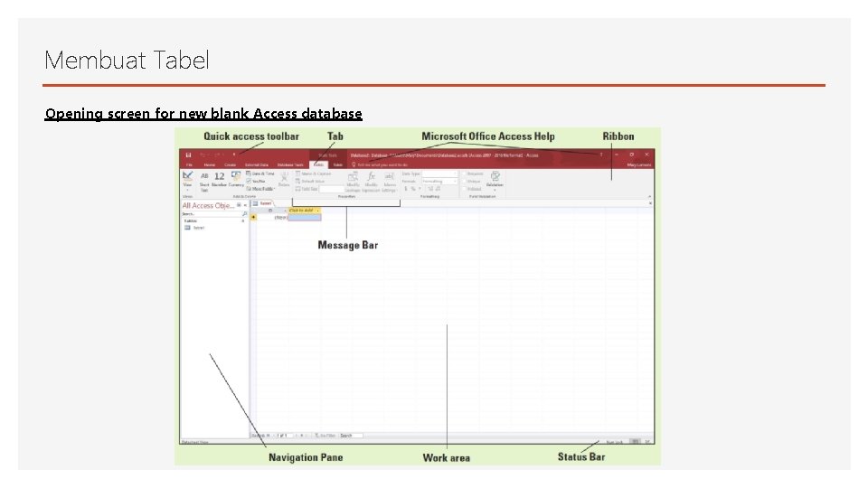
Task: Add a Number field (12 icon)
Action: [x=219, y=179]
